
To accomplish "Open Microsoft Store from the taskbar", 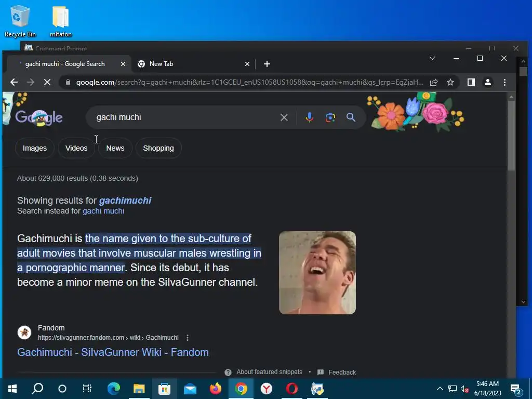I will [164, 389].
